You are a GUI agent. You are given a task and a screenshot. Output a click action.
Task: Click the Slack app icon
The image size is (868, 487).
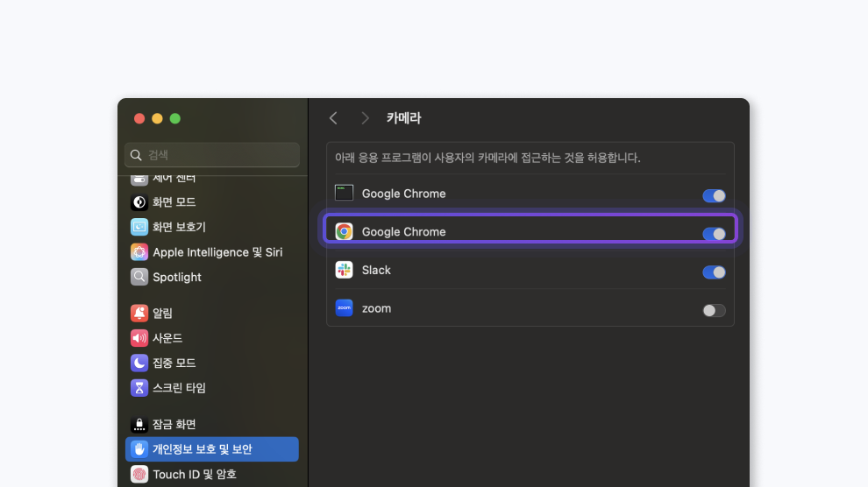point(344,270)
